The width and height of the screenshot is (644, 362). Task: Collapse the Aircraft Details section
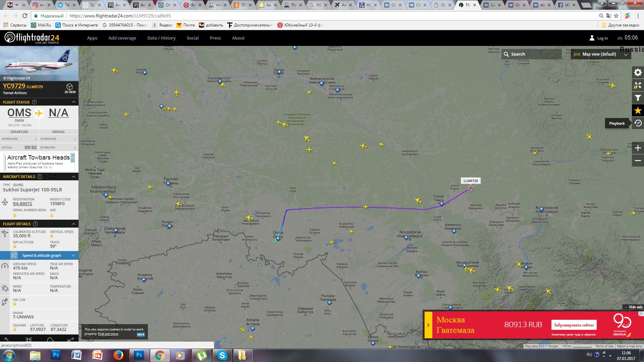(74, 177)
